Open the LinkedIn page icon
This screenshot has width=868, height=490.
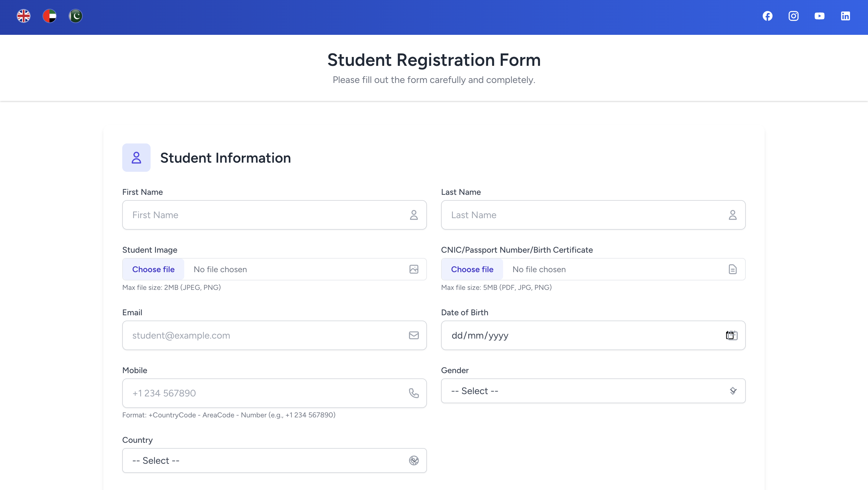click(846, 16)
